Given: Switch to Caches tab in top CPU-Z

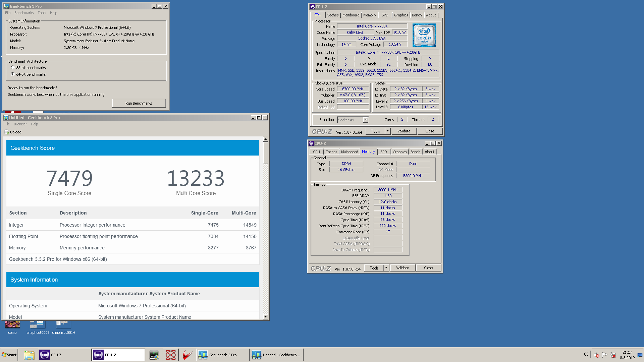Looking at the screenshot, I should tap(333, 15).
